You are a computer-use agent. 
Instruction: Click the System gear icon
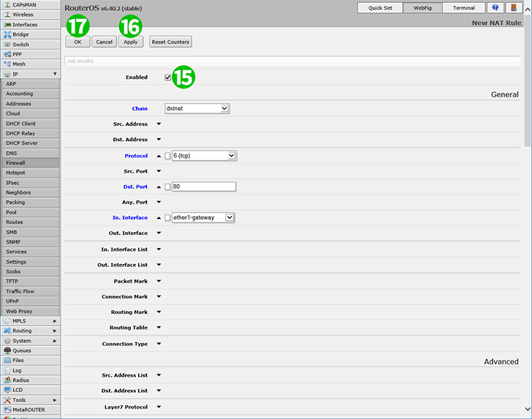(7, 341)
